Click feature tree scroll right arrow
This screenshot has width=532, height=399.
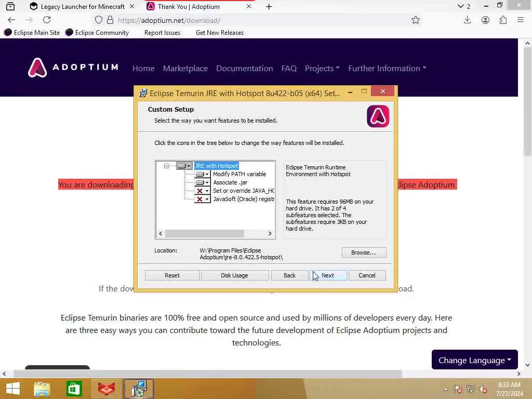[270, 233]
